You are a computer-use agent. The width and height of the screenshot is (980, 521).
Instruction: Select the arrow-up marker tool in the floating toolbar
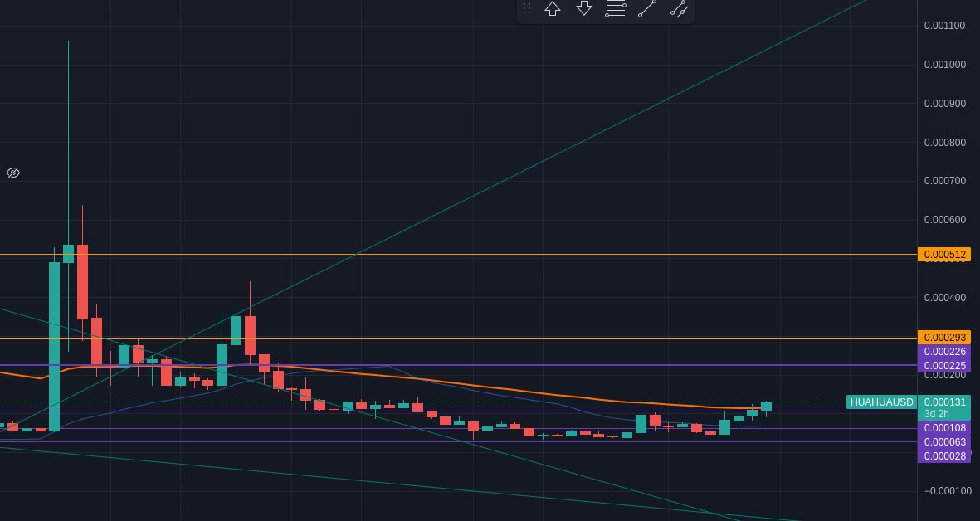tap(553, 8)
